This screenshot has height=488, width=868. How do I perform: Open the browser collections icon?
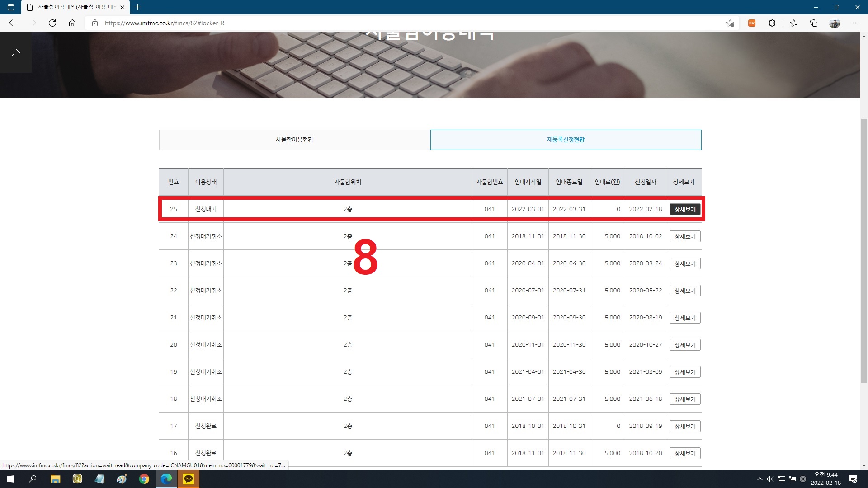(814, 23)
